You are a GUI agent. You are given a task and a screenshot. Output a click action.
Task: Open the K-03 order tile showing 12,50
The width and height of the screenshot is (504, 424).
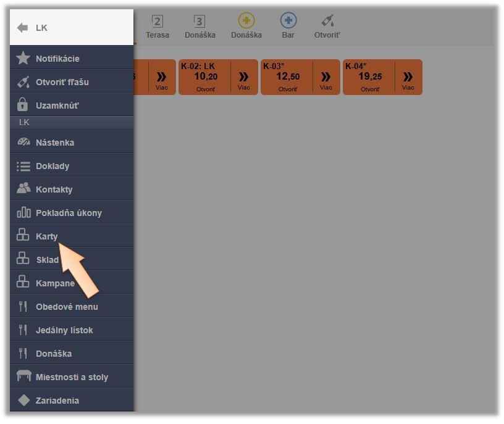point(287,77)
